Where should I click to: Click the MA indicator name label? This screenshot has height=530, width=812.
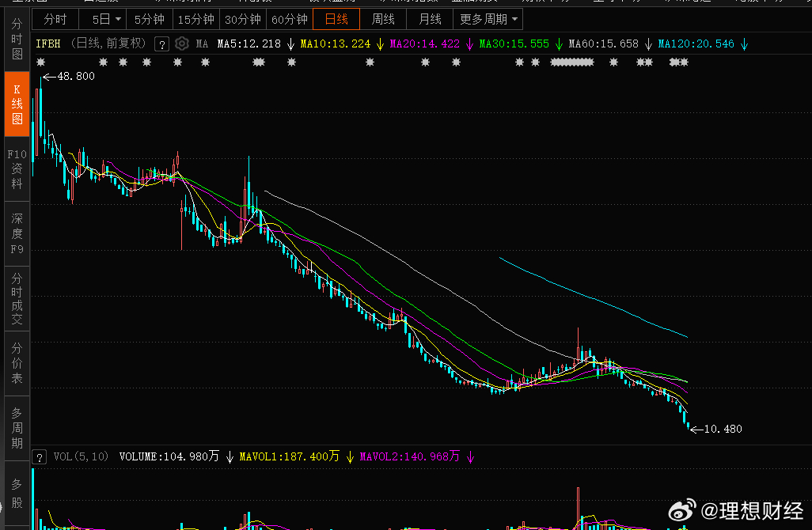point(202,44)
